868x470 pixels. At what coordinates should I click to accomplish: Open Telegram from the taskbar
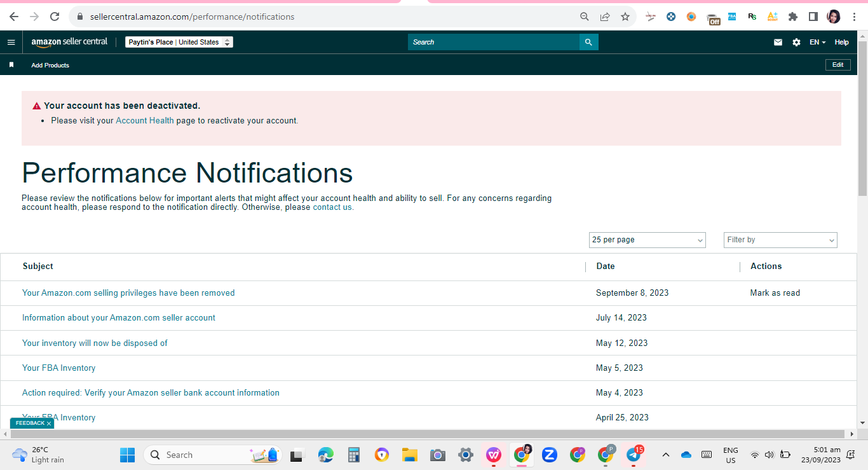[x=634, y=455]
